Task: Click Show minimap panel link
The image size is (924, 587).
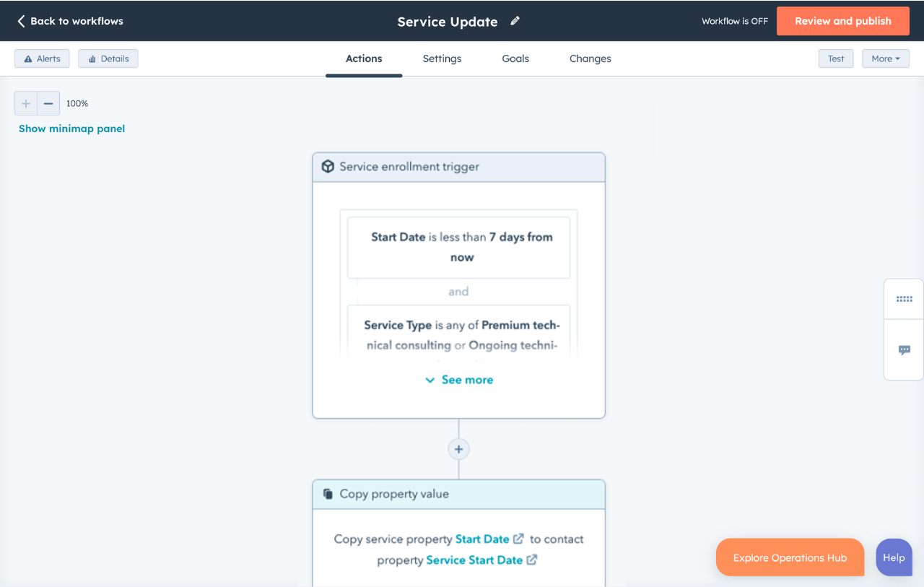Action: point(71,129)
